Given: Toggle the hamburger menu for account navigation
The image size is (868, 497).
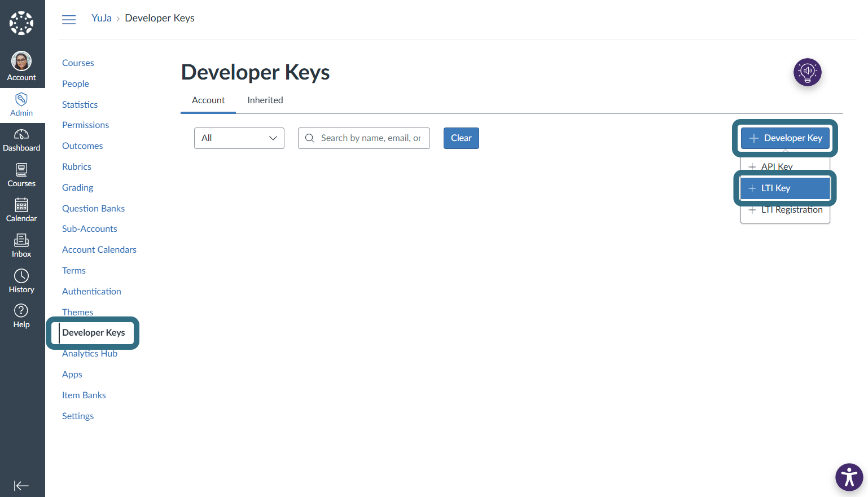Looking at the screenshot, I should point(69,20).
